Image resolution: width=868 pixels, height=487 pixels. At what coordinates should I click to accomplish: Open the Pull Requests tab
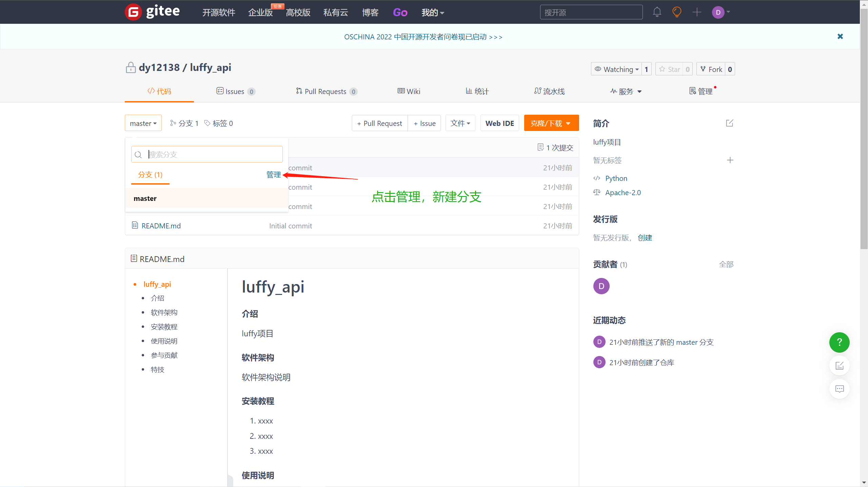(325, 91)
